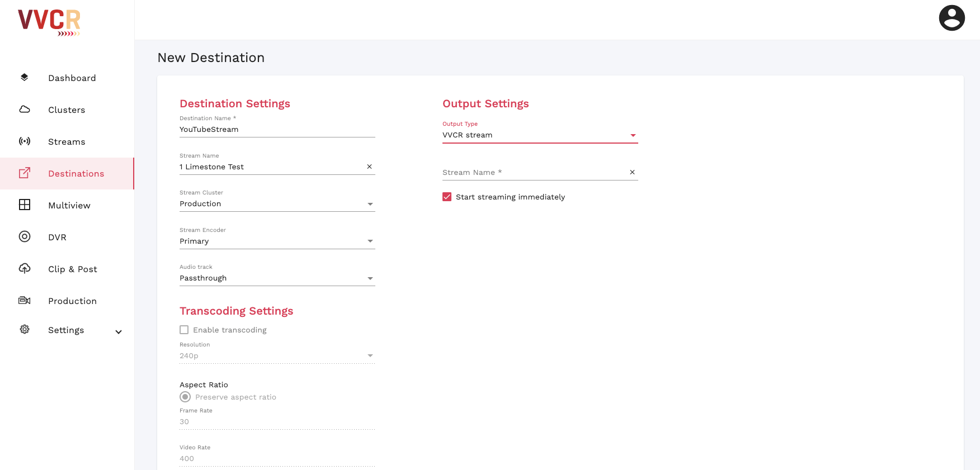The height and width of the screenshot is (470, 980).
Task: Click the VVCR logo
Action: point(49,22)
